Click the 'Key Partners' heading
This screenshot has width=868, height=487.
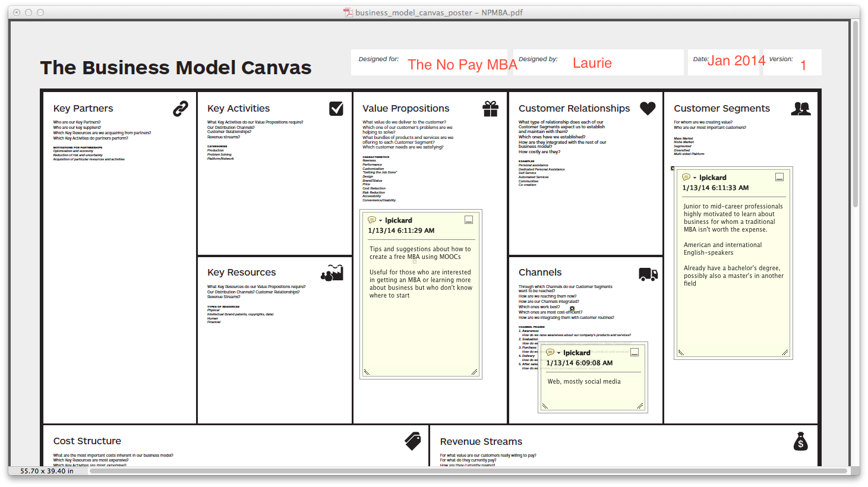83,108
